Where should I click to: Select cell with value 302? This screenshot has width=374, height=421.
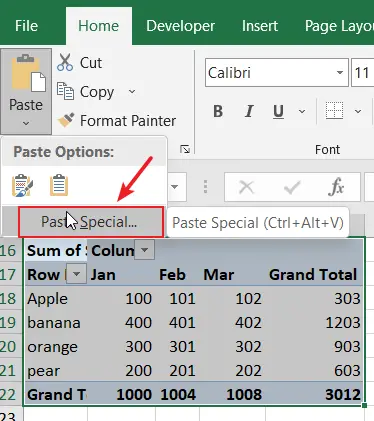(x=232, y=347)
